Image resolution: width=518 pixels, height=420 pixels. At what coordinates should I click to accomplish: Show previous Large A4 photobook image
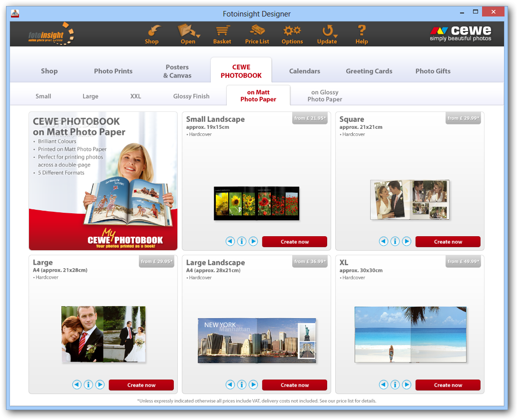[77, 385]
